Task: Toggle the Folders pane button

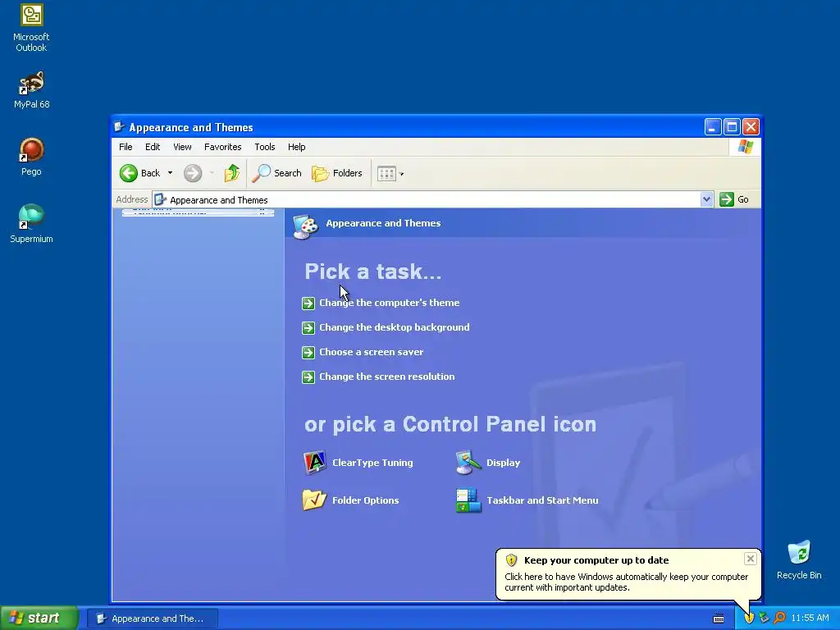Action: pyautogui.click(x=337, y=173)
